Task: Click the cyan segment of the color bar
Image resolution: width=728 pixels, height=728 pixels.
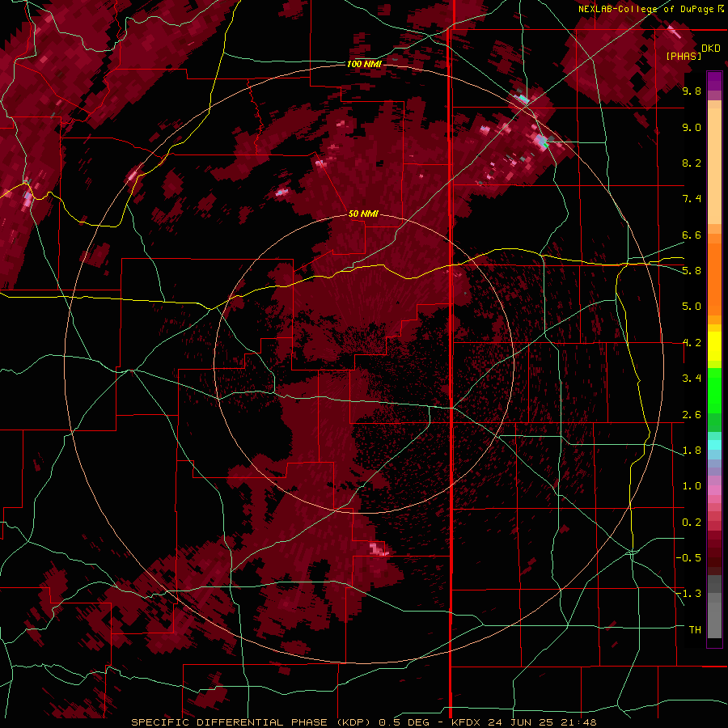Action: pyautogui.click(x=714, y=445)
